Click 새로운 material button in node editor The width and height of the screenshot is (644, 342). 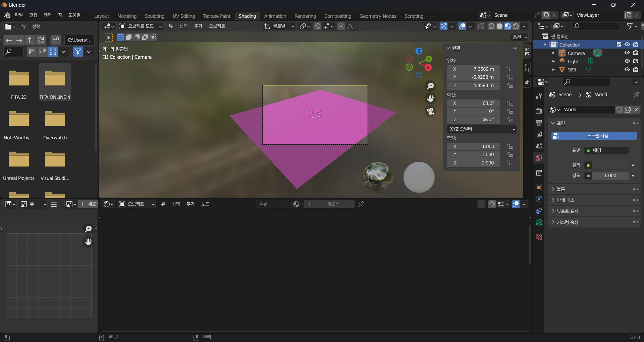pyautogui.click(x=329, y=204)
